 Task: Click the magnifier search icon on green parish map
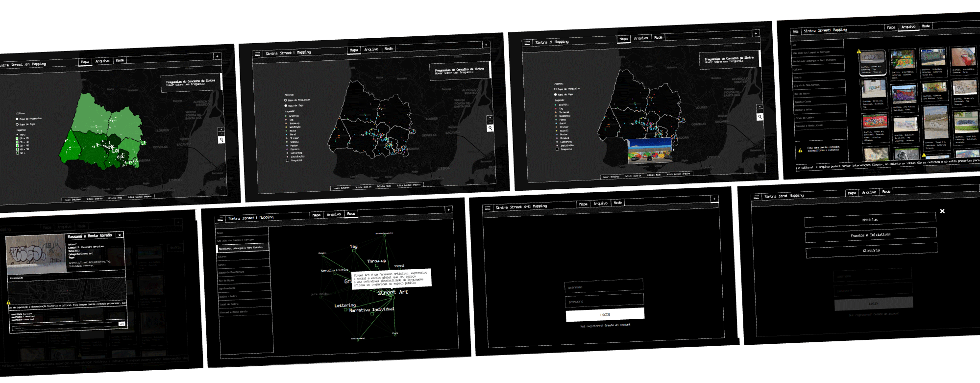pos(221,140)
